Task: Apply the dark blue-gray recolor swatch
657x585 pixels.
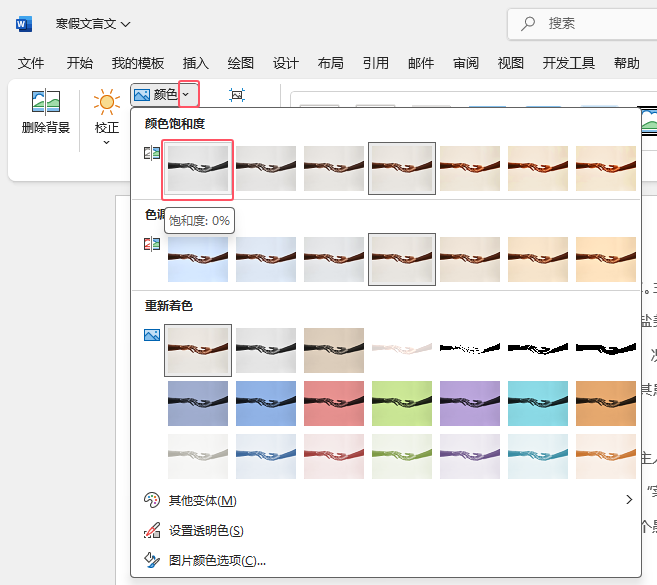Action: 198,403
